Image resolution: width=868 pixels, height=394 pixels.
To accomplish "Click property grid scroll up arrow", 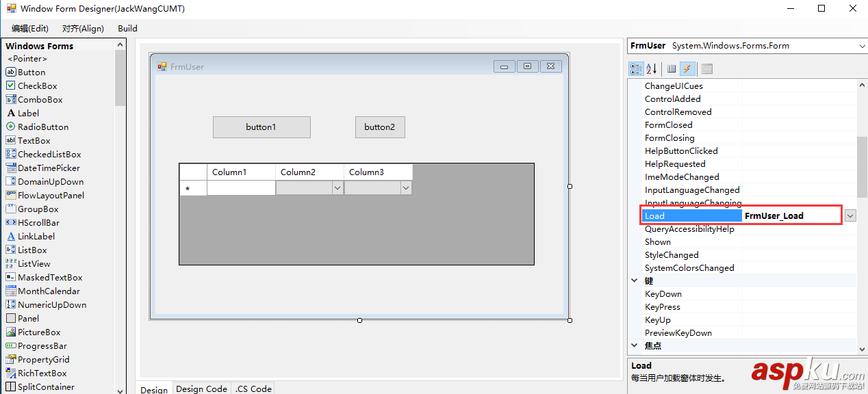I will [862, 85].
